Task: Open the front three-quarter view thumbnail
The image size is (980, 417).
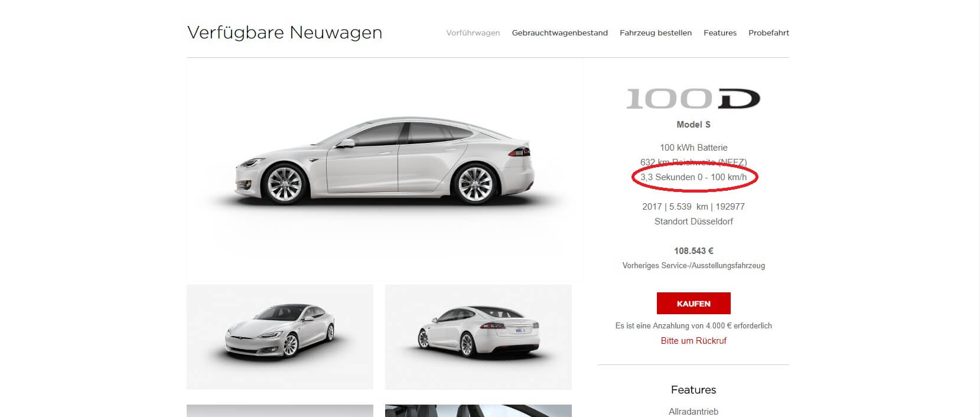Action: click(x=279, y=337)
